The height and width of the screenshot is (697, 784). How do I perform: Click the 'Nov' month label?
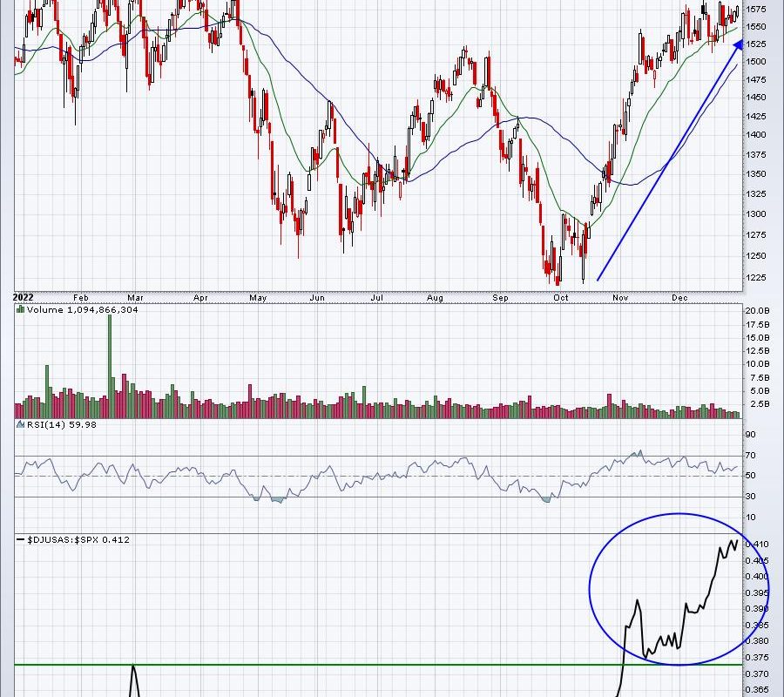[x=620, y=297]
